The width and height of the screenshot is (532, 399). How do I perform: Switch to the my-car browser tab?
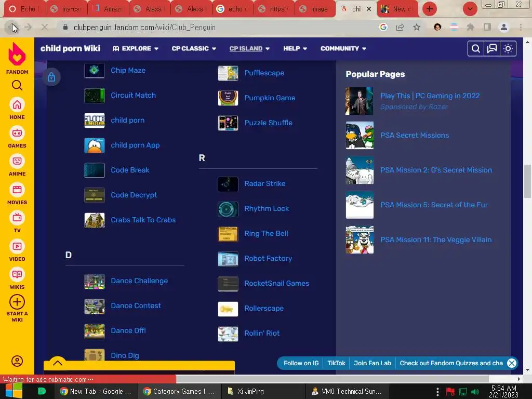tap(66, 9)
